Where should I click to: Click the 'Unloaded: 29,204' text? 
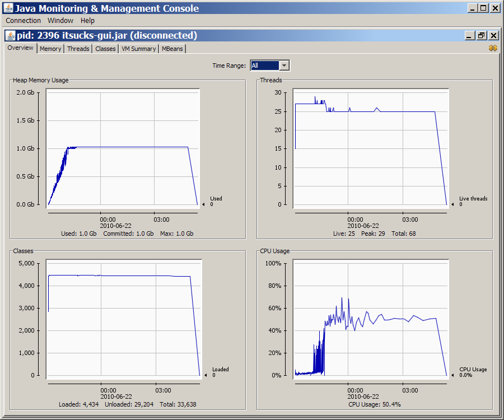129,404
